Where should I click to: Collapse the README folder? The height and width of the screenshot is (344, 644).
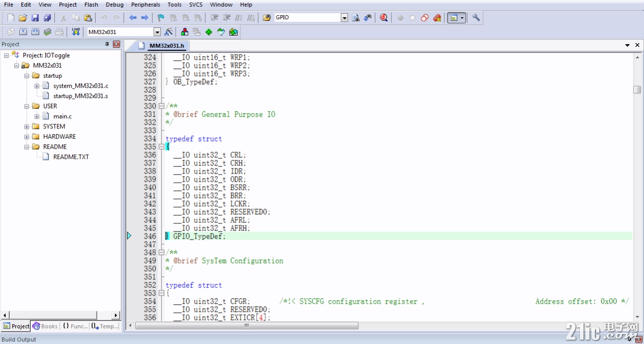point(26,147)
